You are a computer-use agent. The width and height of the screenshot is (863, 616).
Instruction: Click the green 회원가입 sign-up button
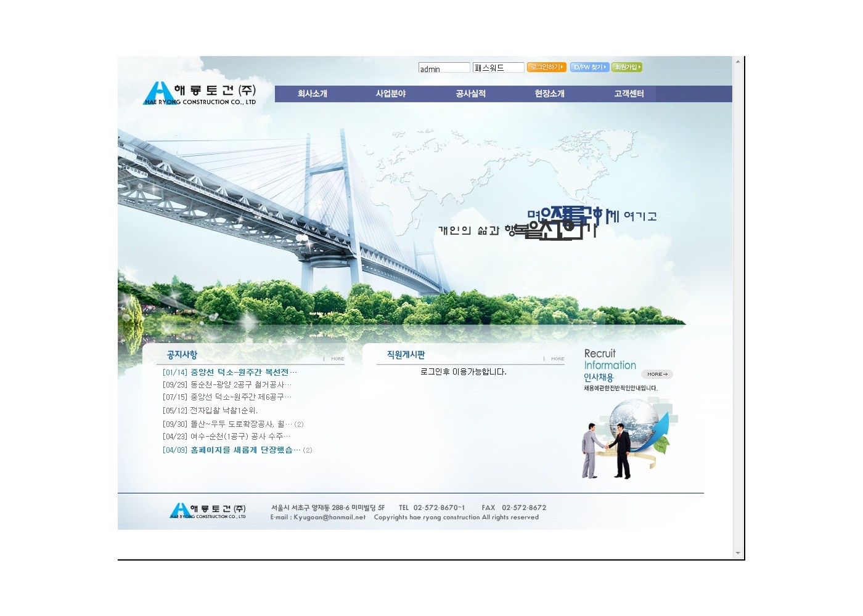pos(626,67)
